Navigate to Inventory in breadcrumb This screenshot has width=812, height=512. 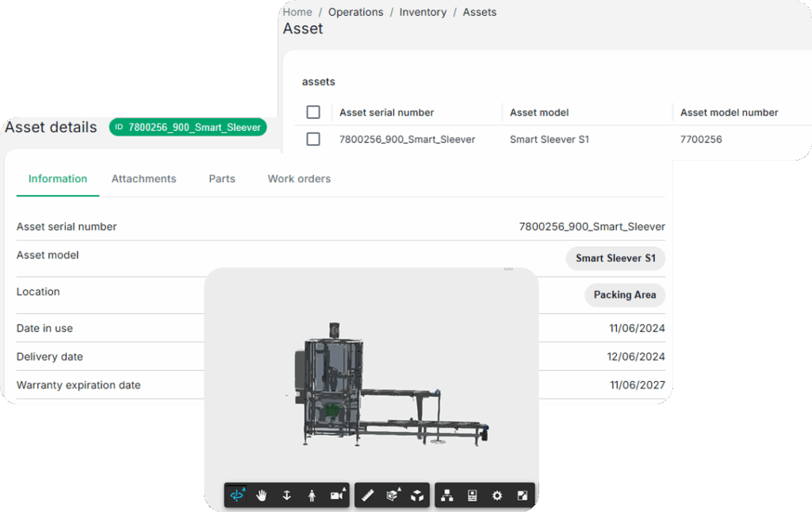point(423,13)
